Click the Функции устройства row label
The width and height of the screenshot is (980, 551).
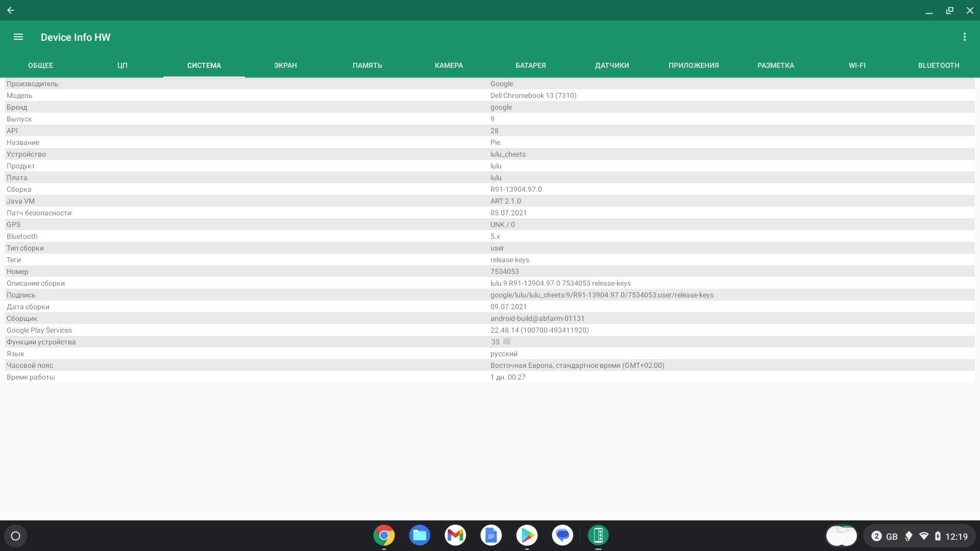pos(41,342)
